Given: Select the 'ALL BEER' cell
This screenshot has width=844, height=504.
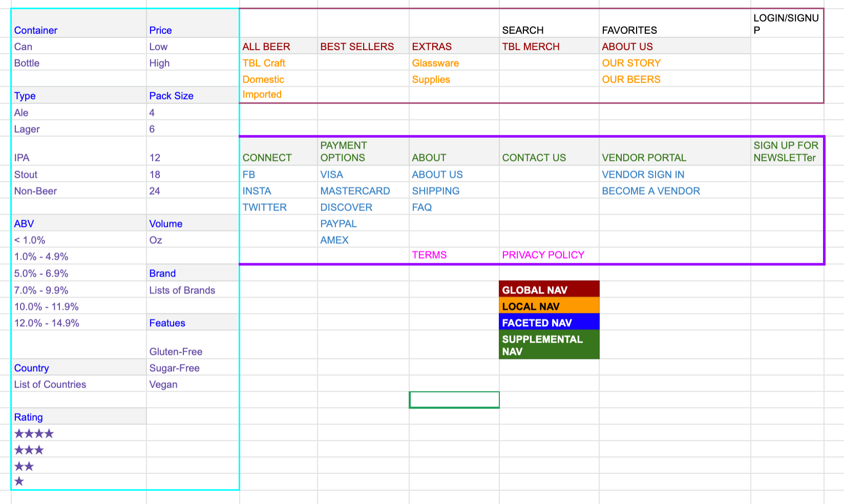Looking at the screenshot, I should point(278,46).
